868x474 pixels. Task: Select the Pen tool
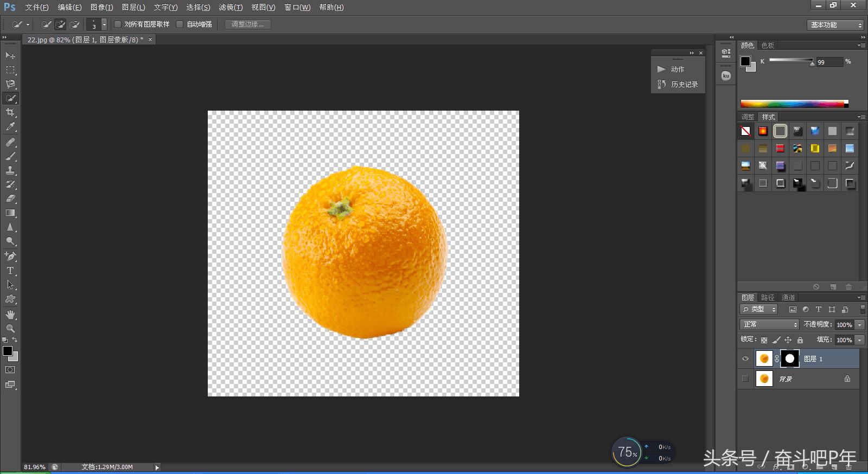(10, 256)
